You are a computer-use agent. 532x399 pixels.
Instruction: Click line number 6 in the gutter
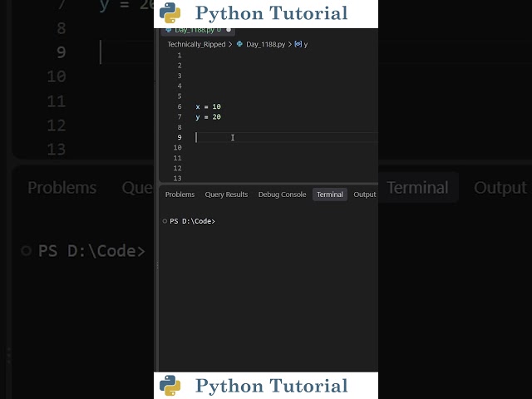180,106
